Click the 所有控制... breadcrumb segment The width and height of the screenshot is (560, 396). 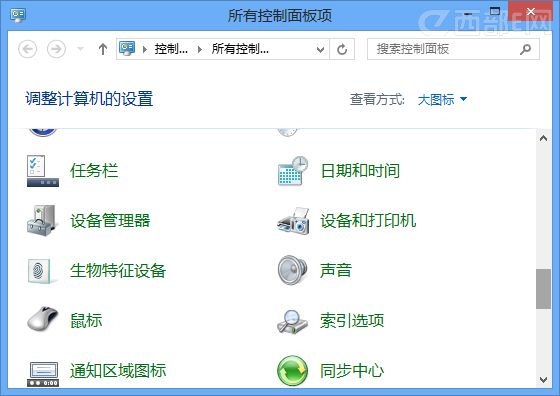[240, 49]
